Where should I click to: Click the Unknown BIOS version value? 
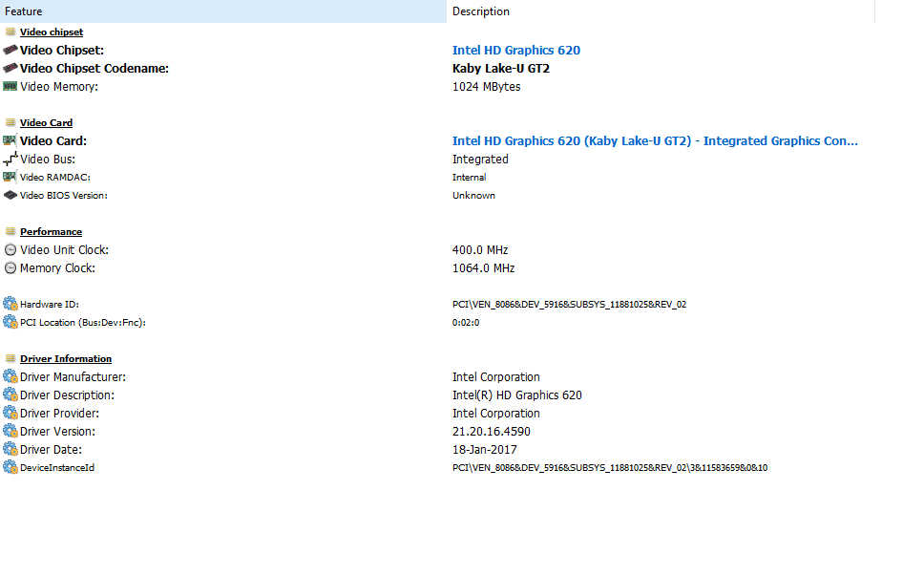click(473, 195)
